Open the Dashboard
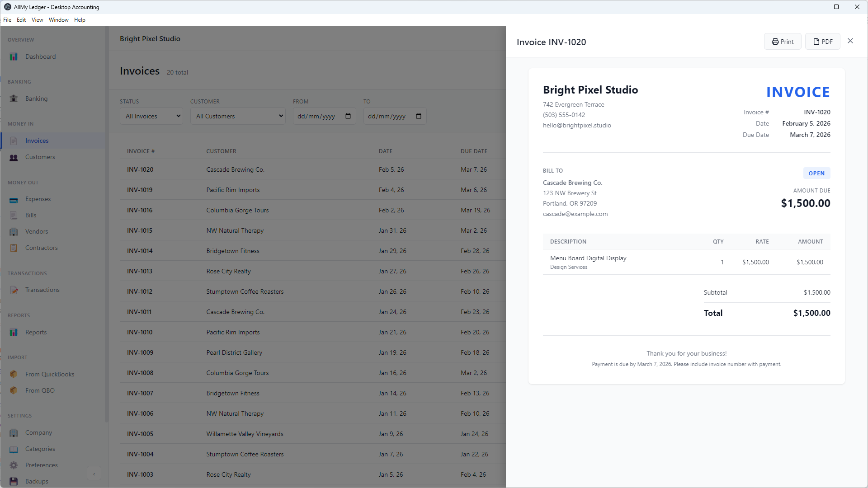868x488 pixels. click(40, 56)
